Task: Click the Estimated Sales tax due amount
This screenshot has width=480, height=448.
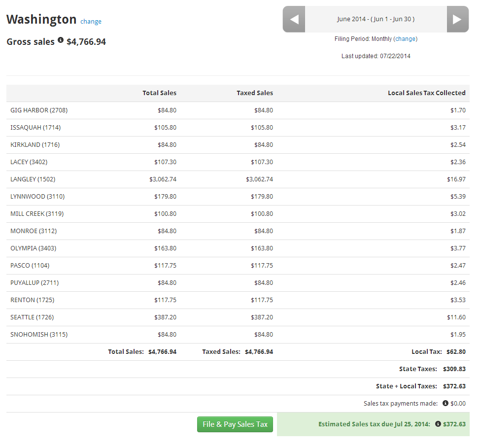Action: point(454,424)
